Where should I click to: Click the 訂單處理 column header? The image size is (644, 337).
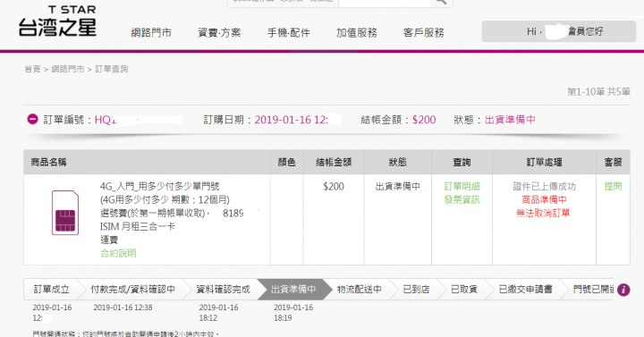coord(544,162)
